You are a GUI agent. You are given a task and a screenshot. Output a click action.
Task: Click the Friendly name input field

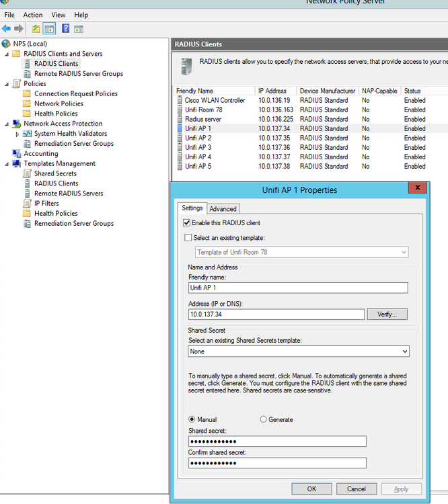click(298, 288)
